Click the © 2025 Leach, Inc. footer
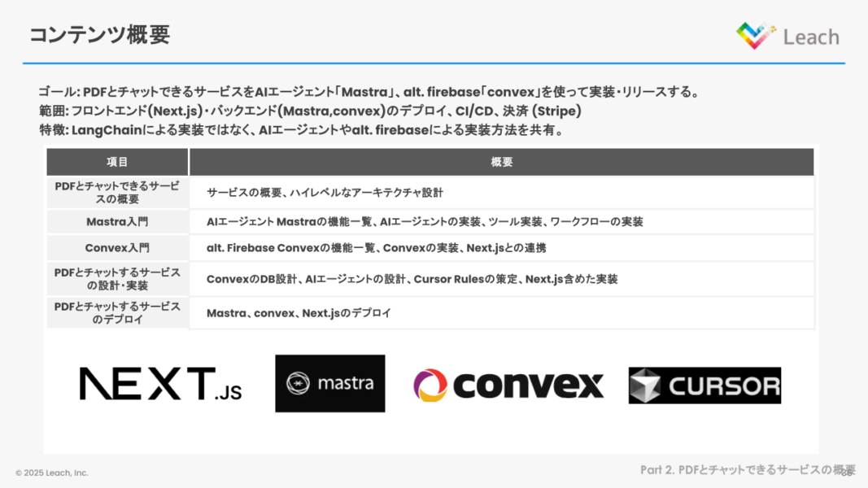This screenshot has height=488, width=868. (52, 473)
